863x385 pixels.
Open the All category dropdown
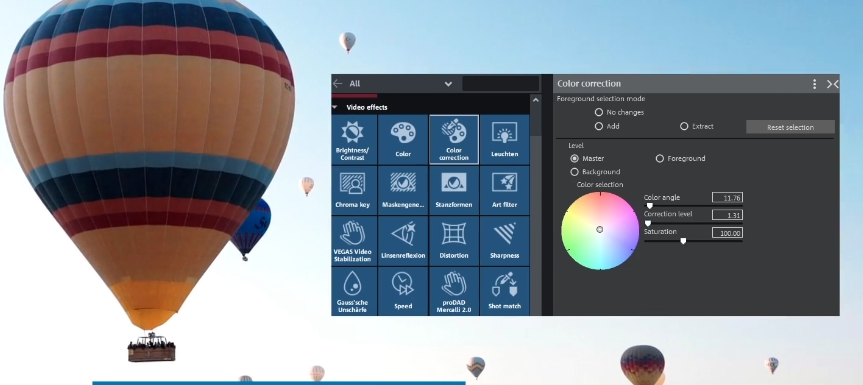(448, 84)
